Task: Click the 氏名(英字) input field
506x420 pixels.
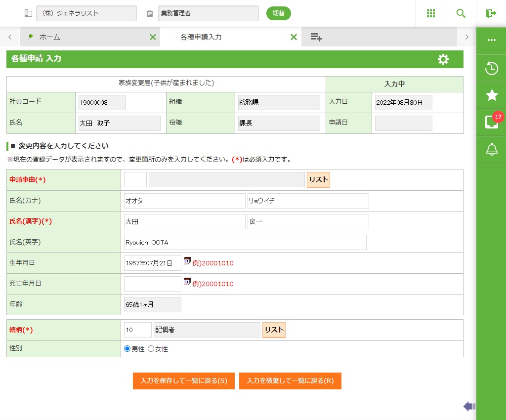Action: point(245,243)
